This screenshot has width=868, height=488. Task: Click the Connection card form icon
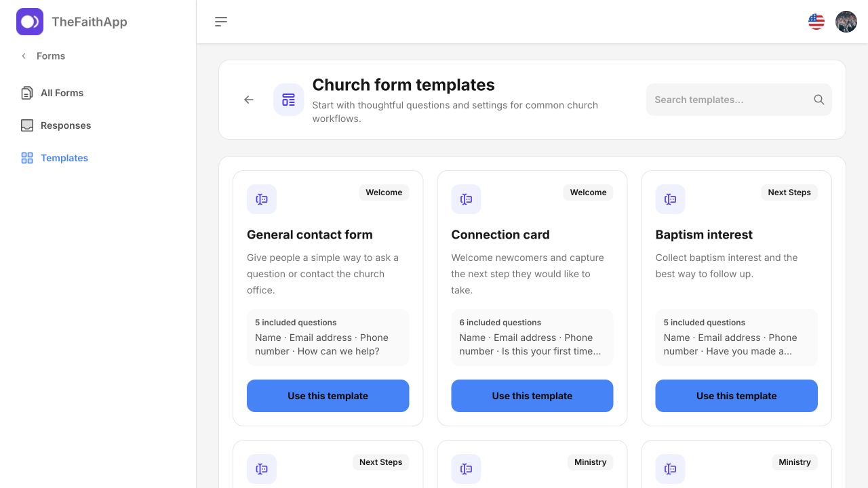tap(466, 199)
